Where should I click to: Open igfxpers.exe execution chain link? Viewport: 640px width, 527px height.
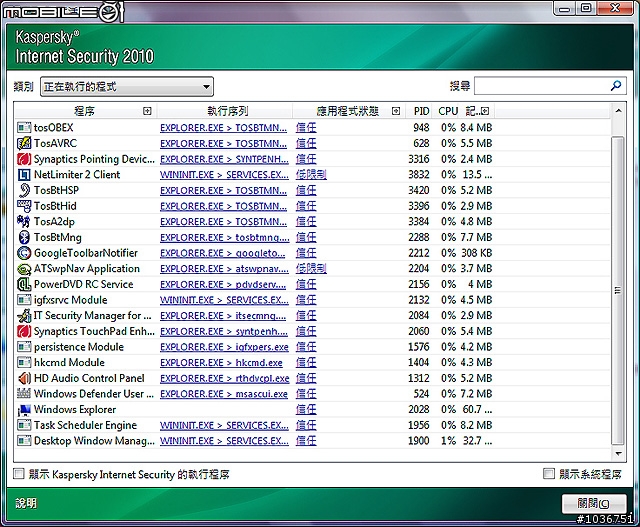[224, 347]
